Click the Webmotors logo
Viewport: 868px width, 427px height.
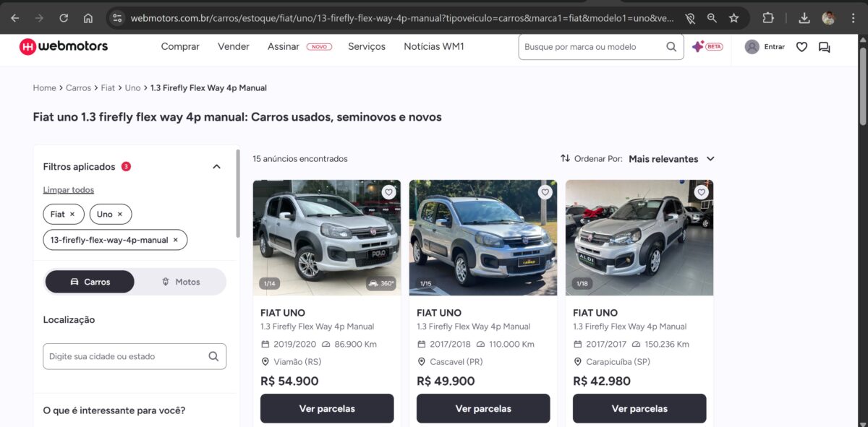64,46
